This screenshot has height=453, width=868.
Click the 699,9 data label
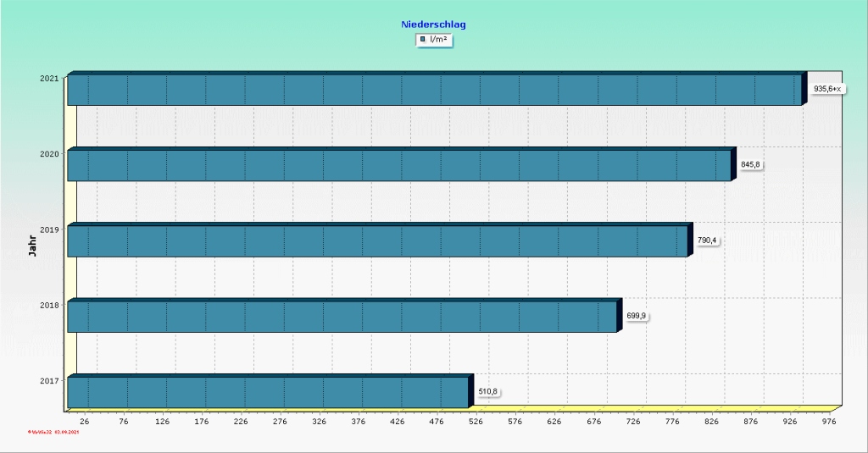tap(637, 316)
